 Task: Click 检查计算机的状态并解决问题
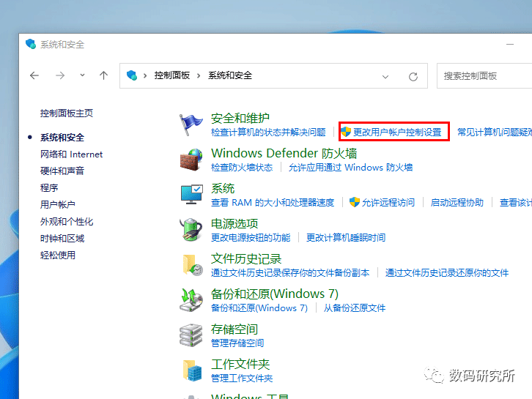268,133
